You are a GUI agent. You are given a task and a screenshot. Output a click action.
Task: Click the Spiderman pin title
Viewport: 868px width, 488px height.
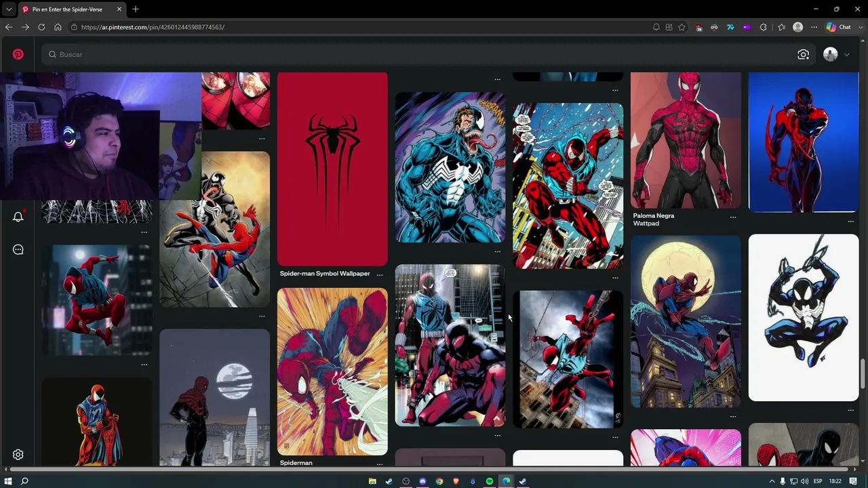click(296, 463)
